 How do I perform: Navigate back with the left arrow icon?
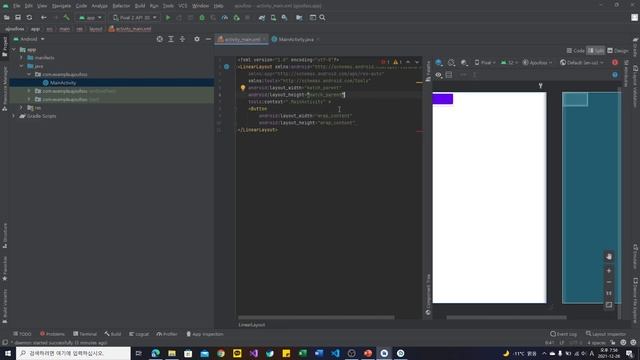click(x=44, y=18)
